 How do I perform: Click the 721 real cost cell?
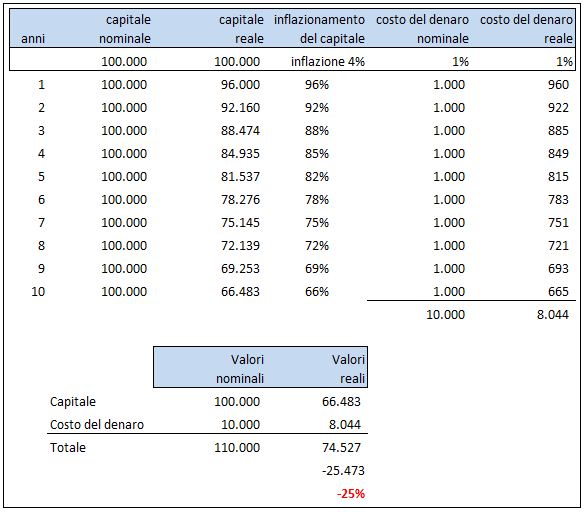tap(558, 246)
